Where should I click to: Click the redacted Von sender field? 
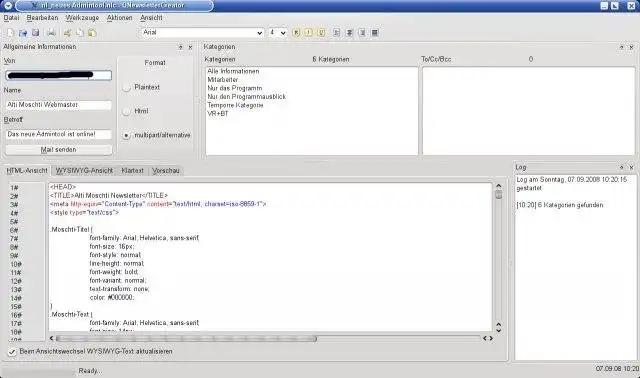pos(58,76)
